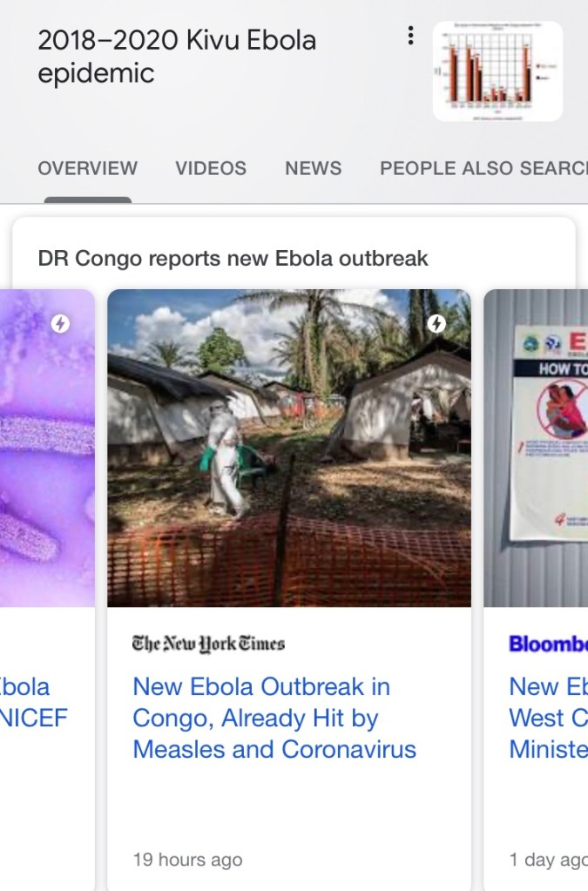
Task: Tap the AMP lightning icon on tents photo
Action: (437, 324)
